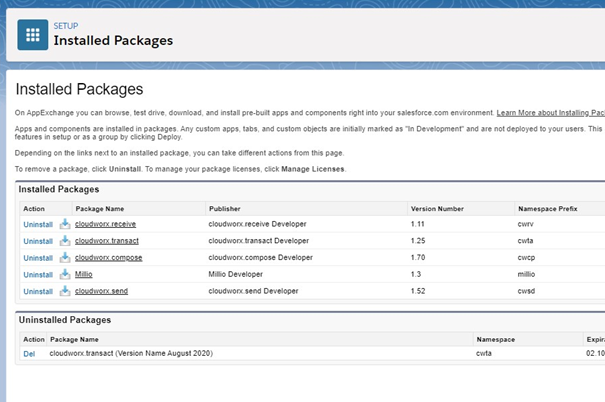
Task: Click version number 1.70
Action: click(x=418, y=258)
